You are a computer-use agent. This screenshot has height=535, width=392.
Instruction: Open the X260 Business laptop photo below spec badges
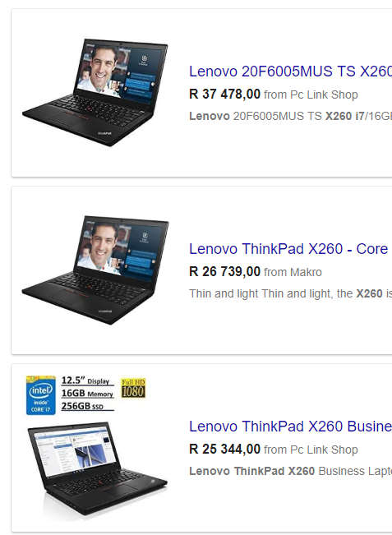[98, 468]
